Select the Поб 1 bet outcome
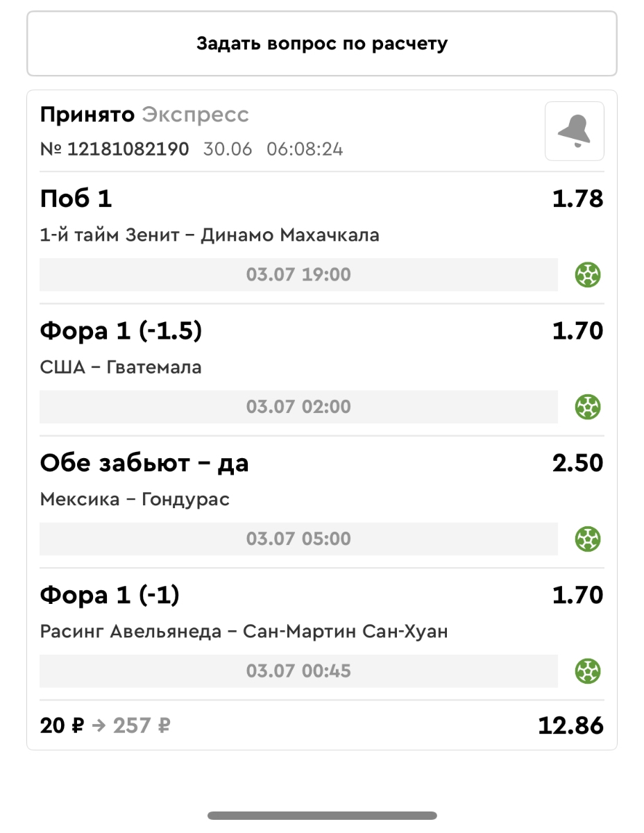The height and width of the screenshot is (833, 644). [x=76, y=199]
